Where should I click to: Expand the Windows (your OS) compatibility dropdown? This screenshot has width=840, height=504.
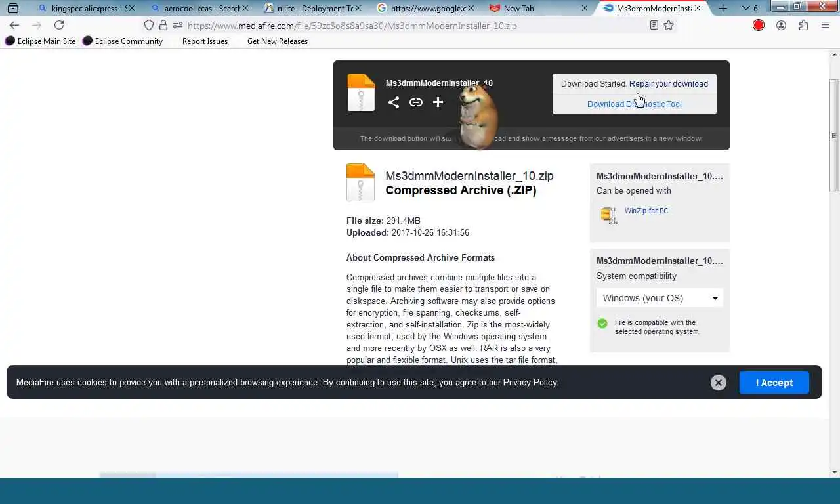(660, 298)
